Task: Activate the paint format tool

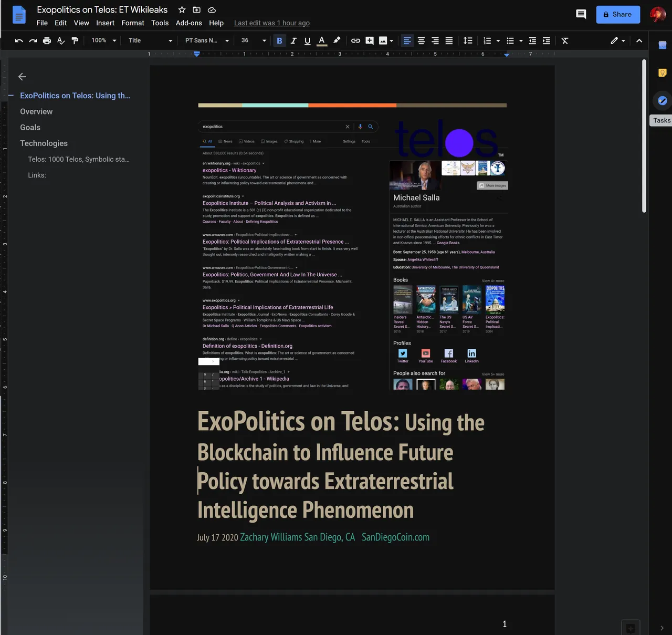Action: point(75,40)
